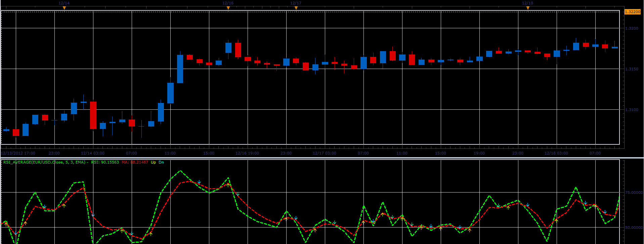Click the 50.00000 indicator axis value
644x244 pixels.
pos(634,228)
